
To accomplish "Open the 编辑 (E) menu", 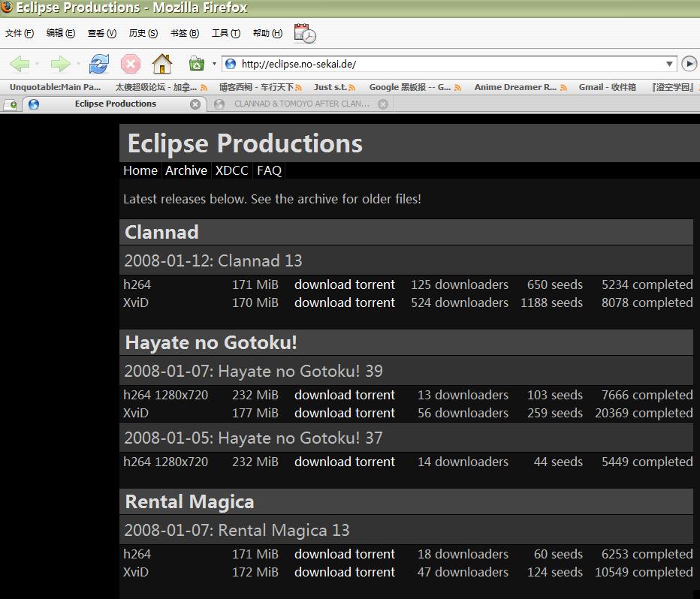I will tap(61, 34).
